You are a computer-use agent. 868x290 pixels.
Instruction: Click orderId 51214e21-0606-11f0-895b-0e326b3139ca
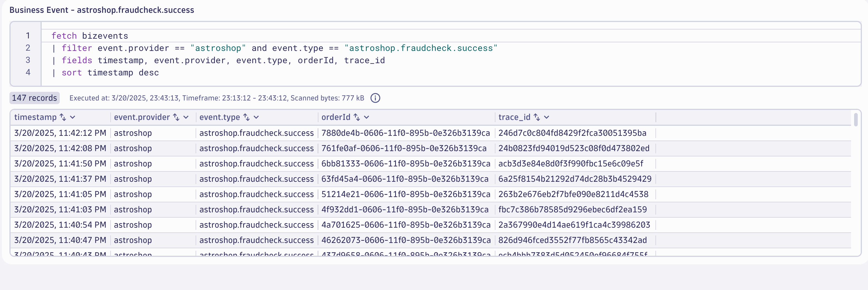(406, 194)
